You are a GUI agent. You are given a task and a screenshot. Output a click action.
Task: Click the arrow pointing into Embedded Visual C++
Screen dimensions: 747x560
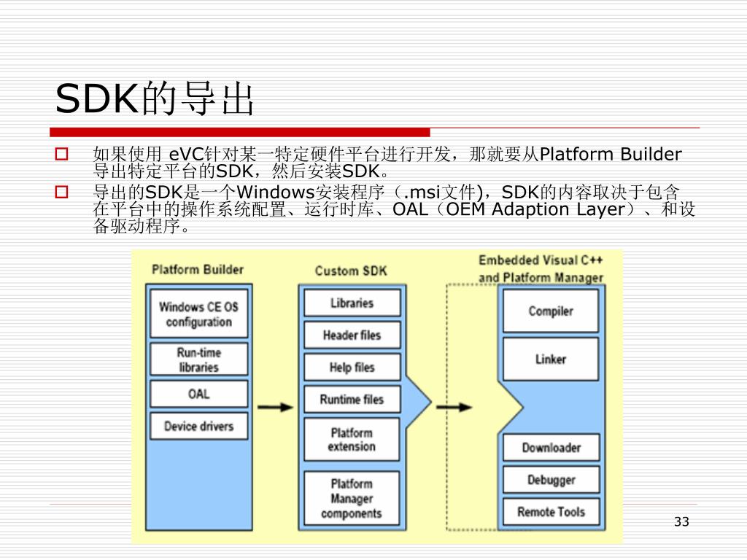point(454,407)
